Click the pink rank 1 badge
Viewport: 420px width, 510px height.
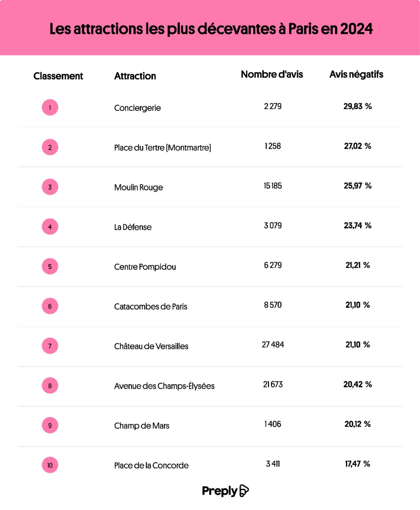50,108
